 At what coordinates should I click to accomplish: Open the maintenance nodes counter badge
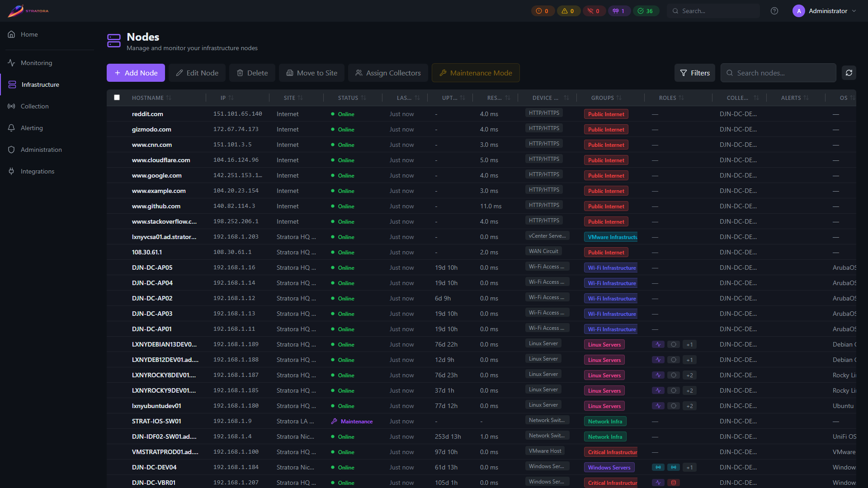(x=619, y=11)
